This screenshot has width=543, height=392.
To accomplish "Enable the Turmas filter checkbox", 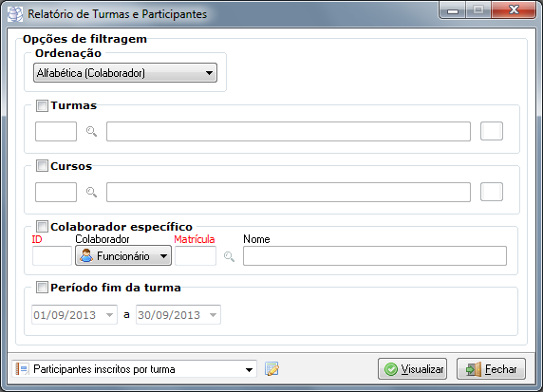I will pyautogui.click(x=42, y=105).
